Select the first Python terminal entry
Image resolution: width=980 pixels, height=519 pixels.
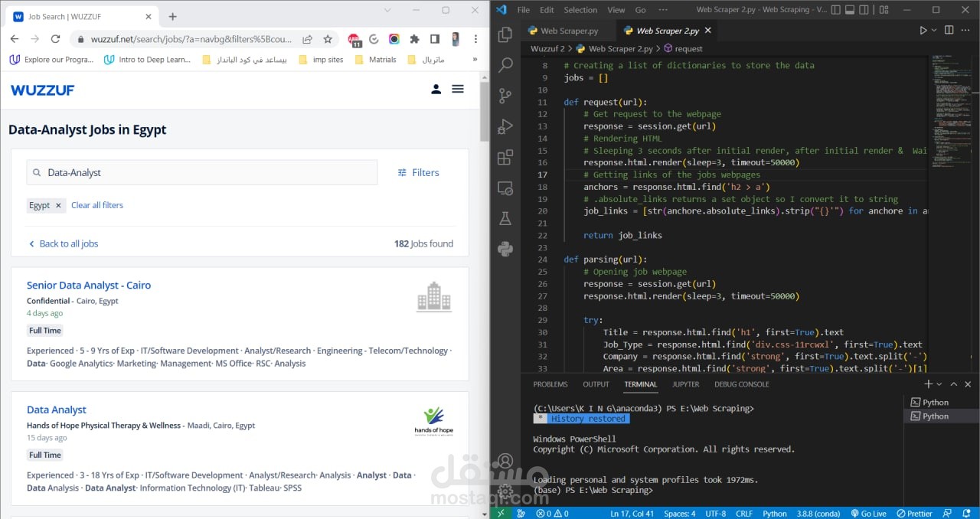942,402
